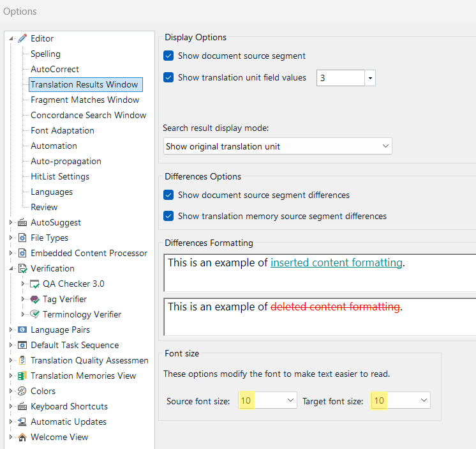The height and width of the screenshot is (449, 476).
Task: Select Languages under Editor
Action: 52,192
